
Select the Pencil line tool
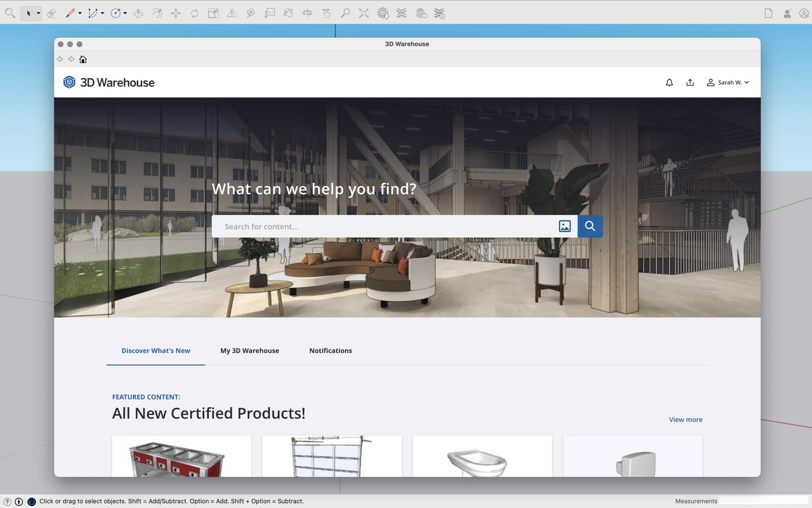coord(70,13)
